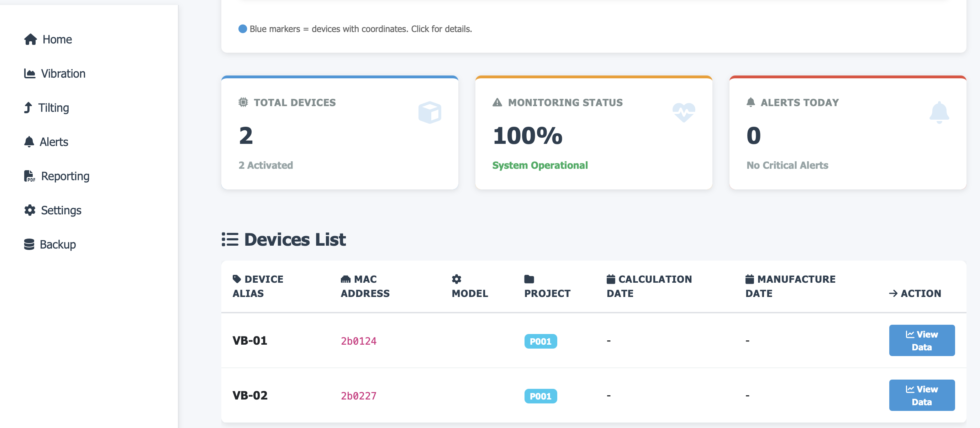Click the blue marker dot in the map legend
The image size is (980, 428).
click(242, 28)
